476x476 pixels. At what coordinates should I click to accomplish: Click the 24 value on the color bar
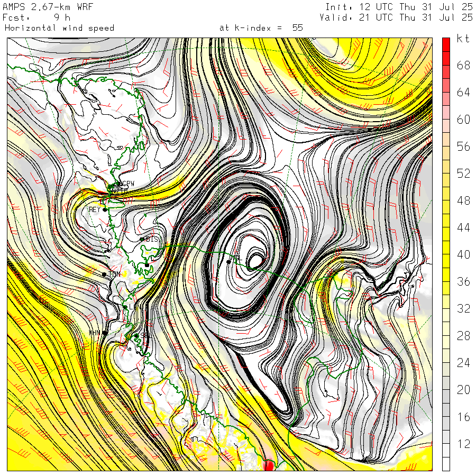(x=463, y=363)
